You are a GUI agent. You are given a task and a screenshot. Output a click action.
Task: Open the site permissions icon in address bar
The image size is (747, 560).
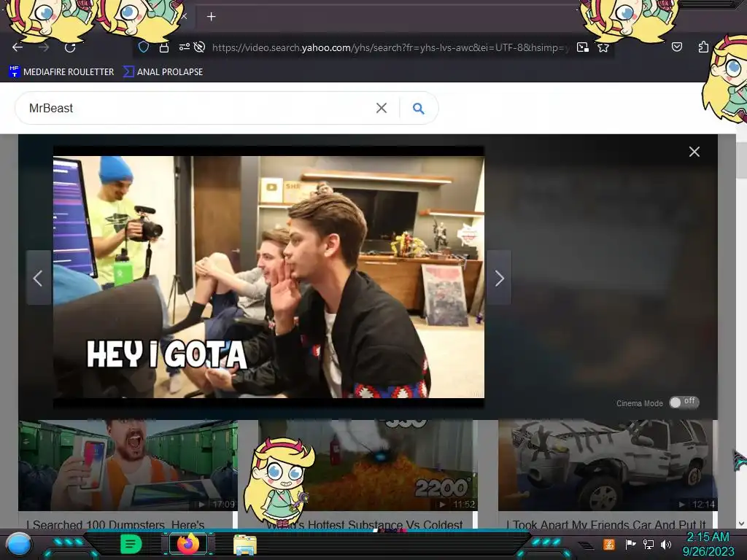185,47
